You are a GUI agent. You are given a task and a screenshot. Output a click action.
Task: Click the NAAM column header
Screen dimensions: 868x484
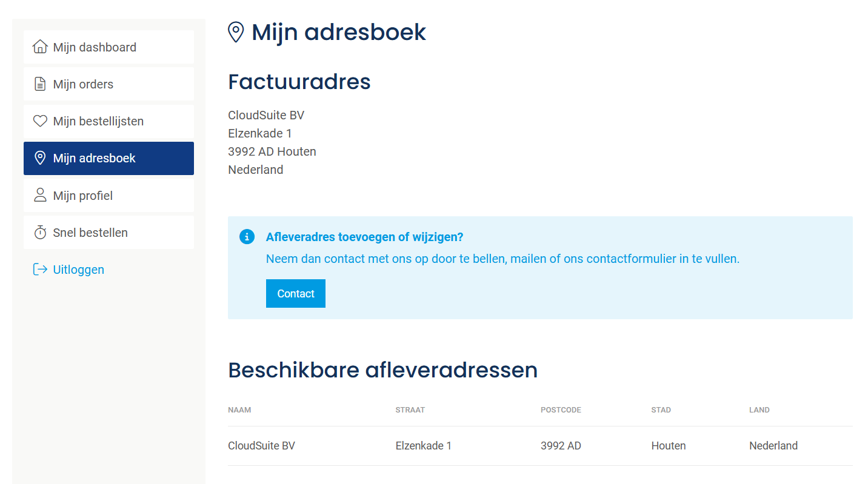pos(239,410)
